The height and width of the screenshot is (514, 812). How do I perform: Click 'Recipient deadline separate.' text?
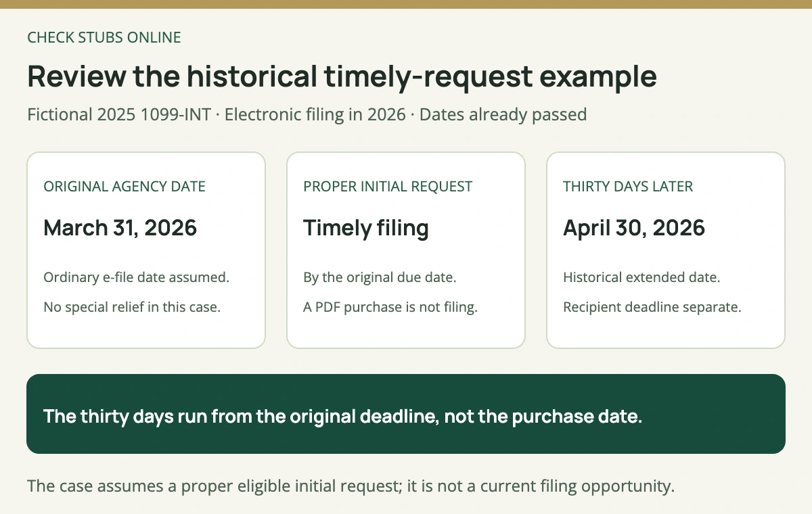point(652,307)
